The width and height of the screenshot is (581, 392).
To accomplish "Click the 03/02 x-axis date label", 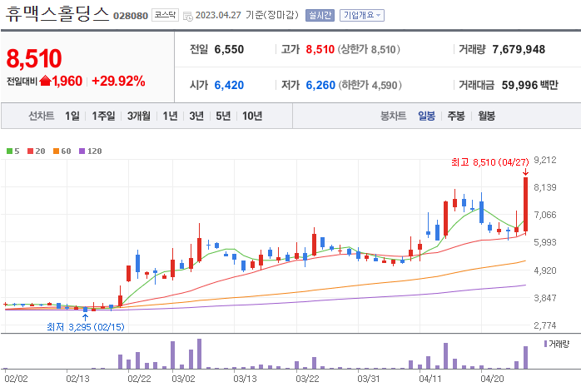I will tap(183, 379).
